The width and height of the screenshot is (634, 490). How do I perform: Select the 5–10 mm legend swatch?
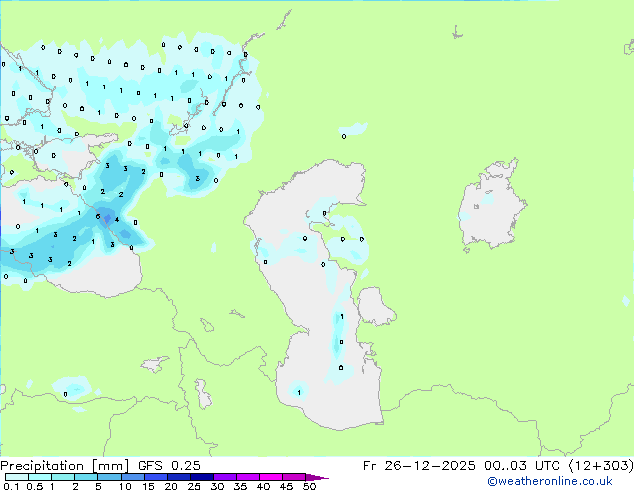tap(109, 477)
